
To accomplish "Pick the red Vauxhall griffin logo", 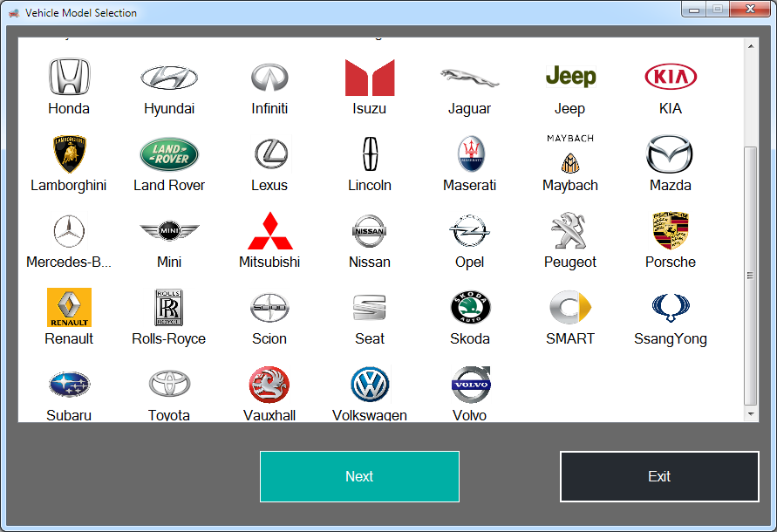I will click(x=269, y=385).
